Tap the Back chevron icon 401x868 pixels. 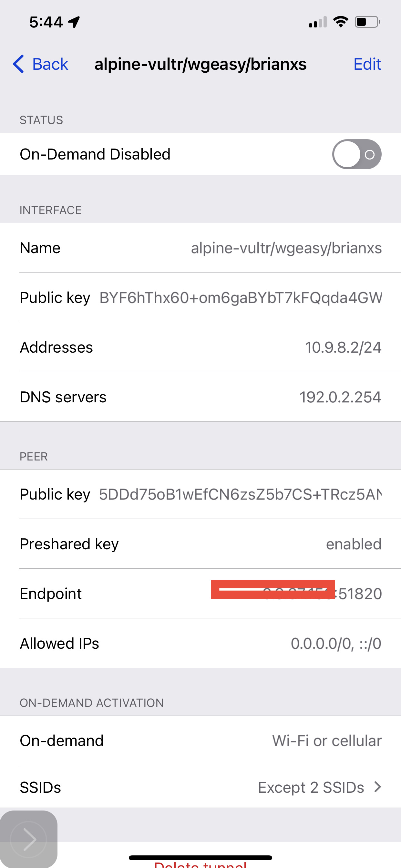pos(17,64)
